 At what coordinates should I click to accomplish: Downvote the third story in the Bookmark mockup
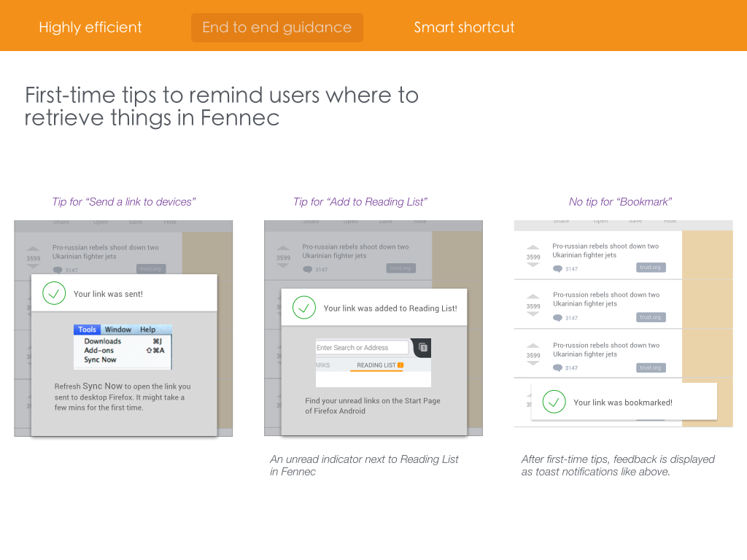click(x=533, y=363)
